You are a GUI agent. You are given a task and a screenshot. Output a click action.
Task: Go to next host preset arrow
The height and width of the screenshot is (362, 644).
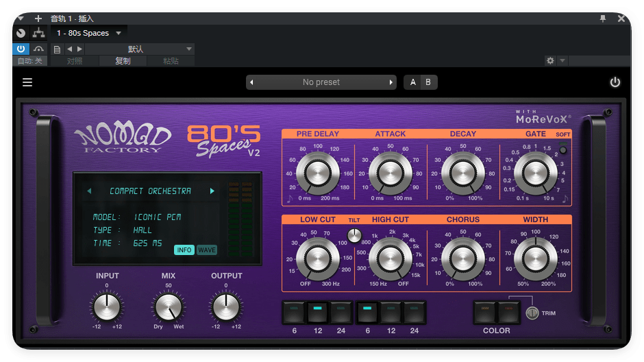coord(79,49)
